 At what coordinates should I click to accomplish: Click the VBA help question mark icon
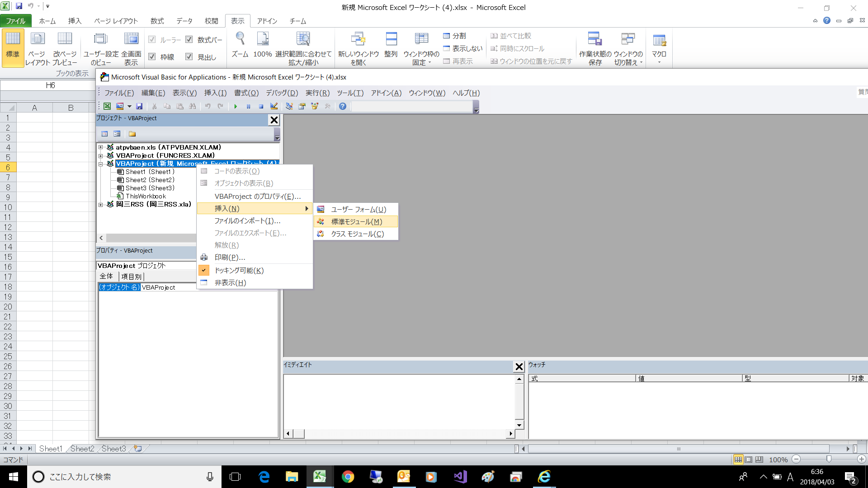pos(343,106)
